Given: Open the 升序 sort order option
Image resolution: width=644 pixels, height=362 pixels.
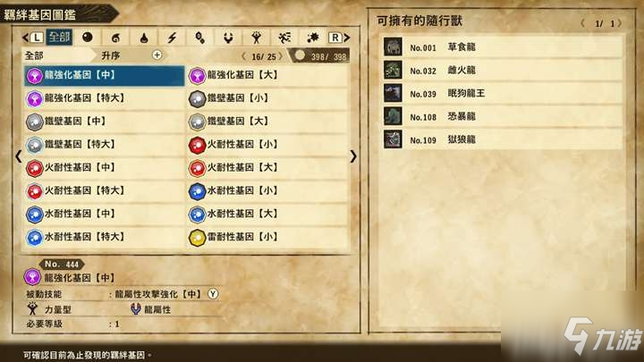Looking at the screenshot, I should [x=111, y=55].
